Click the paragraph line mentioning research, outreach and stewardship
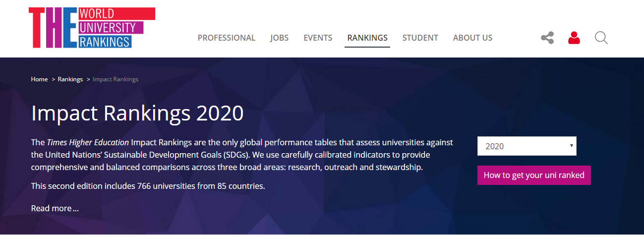Screen dimensions: 644x235 [x=227, y=167]
